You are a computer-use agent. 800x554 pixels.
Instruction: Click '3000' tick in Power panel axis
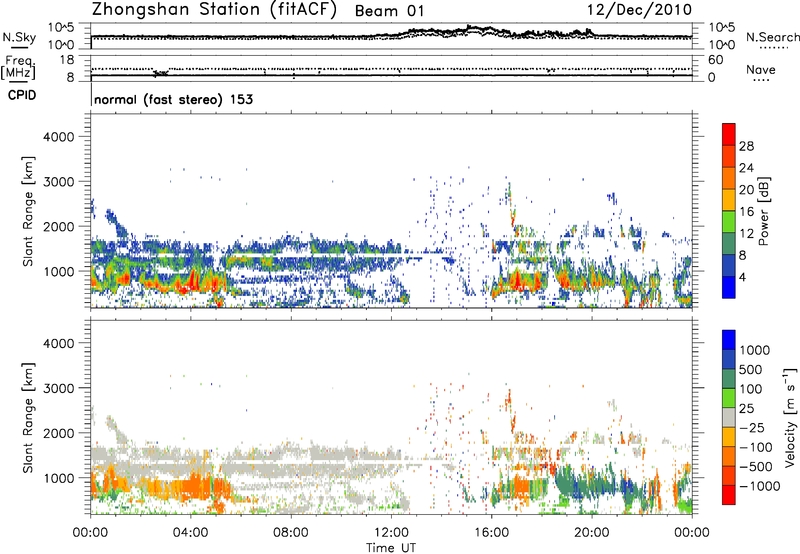59,182
